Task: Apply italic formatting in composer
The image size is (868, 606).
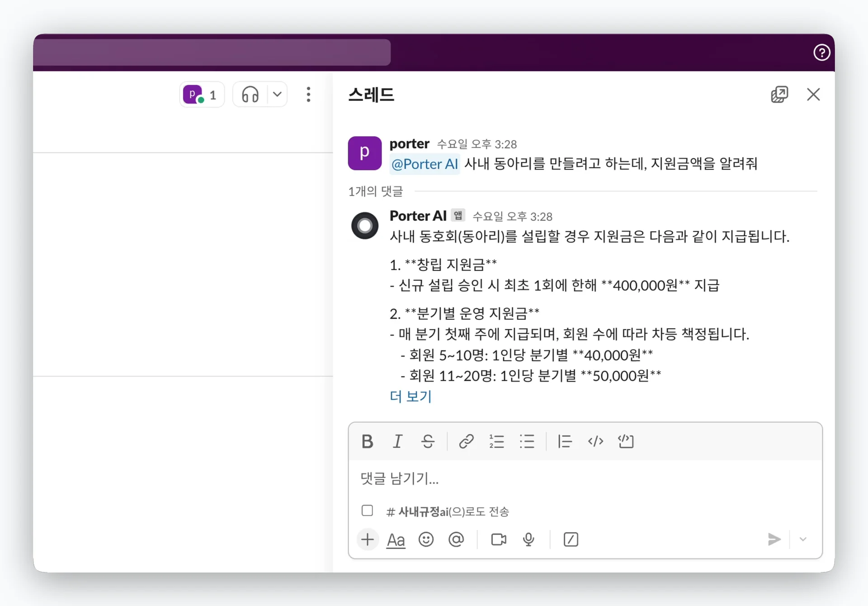Action: [397, 441]
